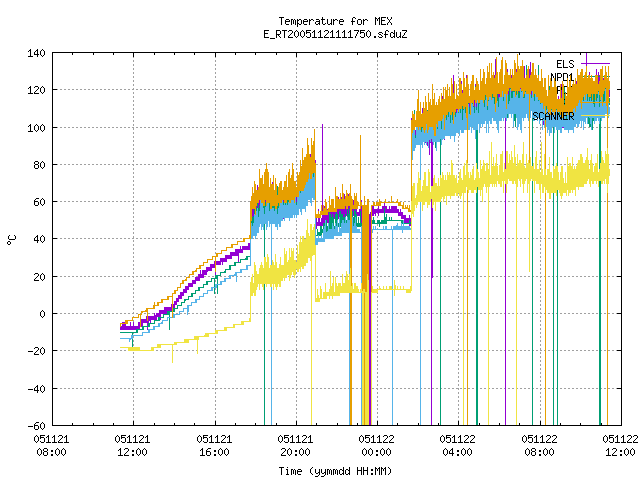The height and width of the screenshot is (480, 640).
Task: Click the 051121 08:00 x-axis tick label
Action: [51, 446]
